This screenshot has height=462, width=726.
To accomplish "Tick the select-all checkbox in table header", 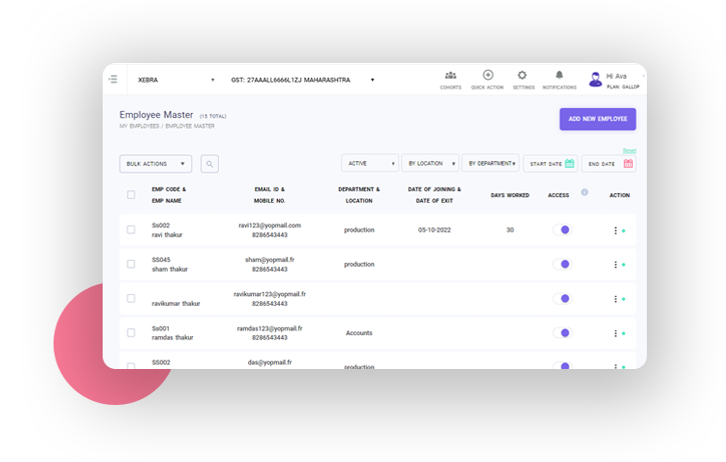I will (x=131, y=194).
